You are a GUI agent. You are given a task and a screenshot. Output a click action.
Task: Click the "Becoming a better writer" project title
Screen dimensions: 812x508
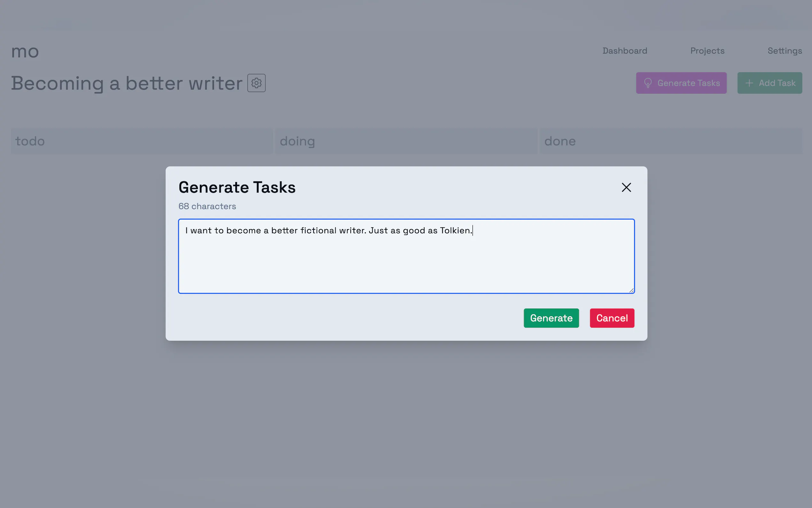coord(127,83)
